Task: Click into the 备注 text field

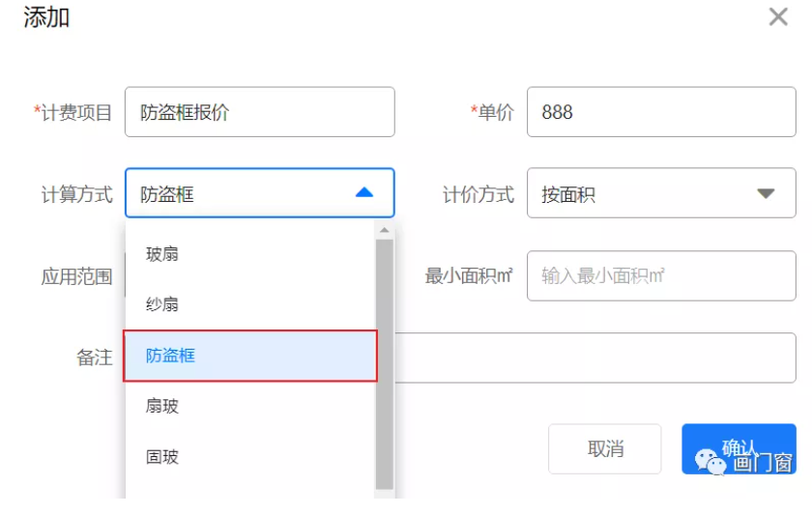Action: 594,358
